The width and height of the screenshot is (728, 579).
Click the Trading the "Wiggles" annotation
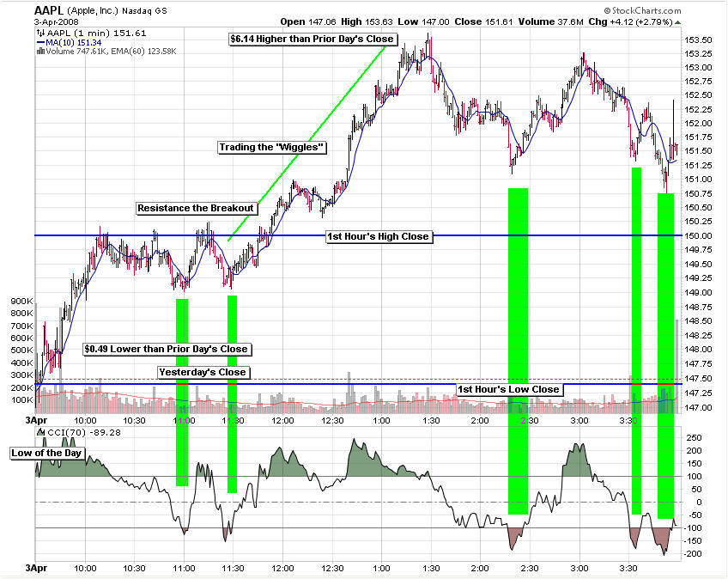coord(271,147)
